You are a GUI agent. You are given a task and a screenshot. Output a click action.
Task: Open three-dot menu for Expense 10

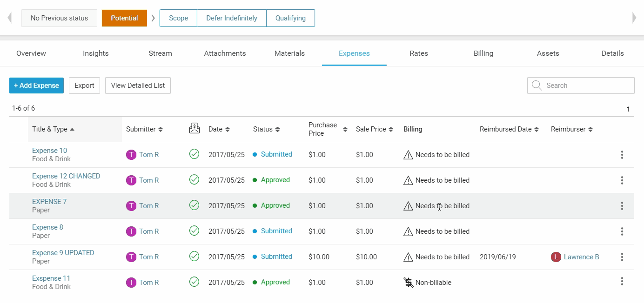[x=622, y=155]
